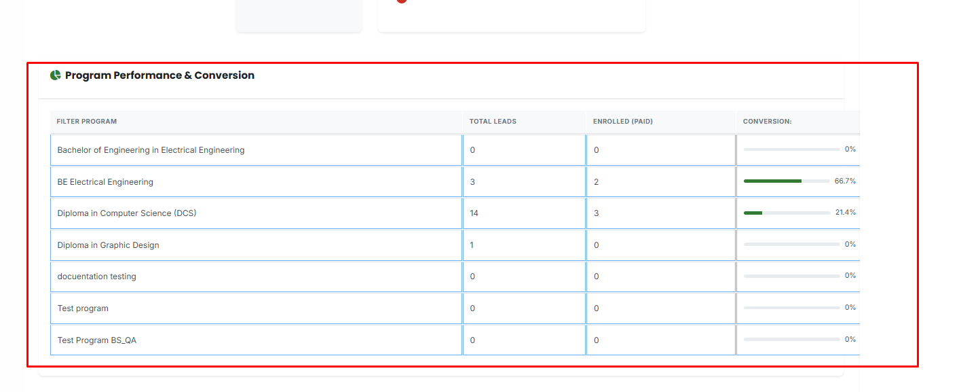Select the Program Performance & Conversion heading
Viewport: 980px width, 392px height.
[159, 75]
